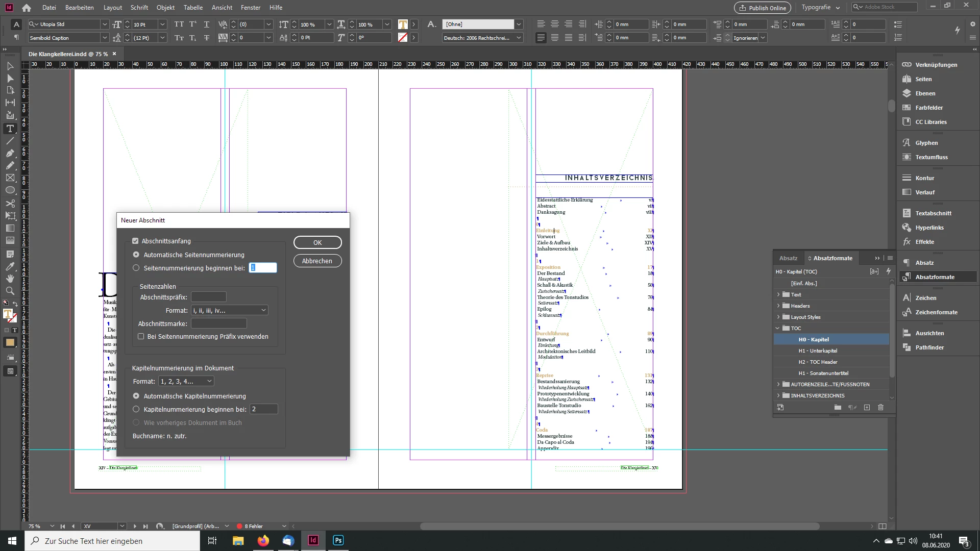The width and height of the screenshot is (980, 551).
Task: Select the Scissors tool
Action: (10, 203)
